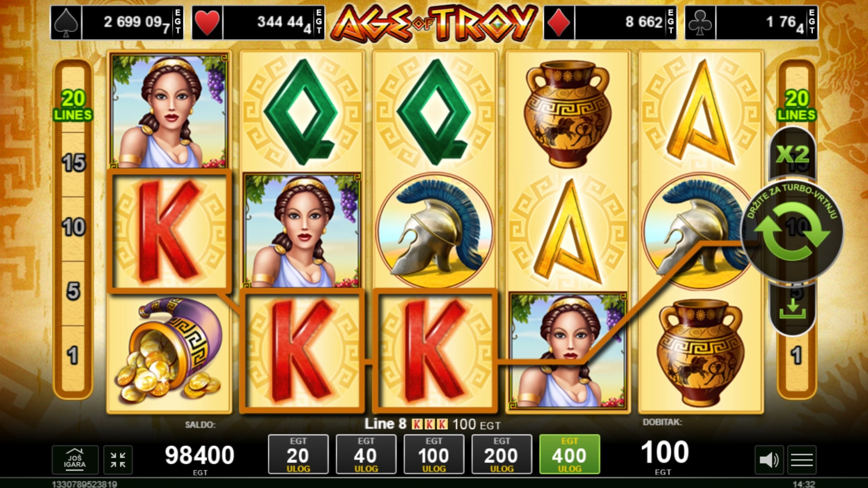Click the club jackpot counter
Image resolution: width=868 pixels, height=488 pixels.
pos(751,22)
